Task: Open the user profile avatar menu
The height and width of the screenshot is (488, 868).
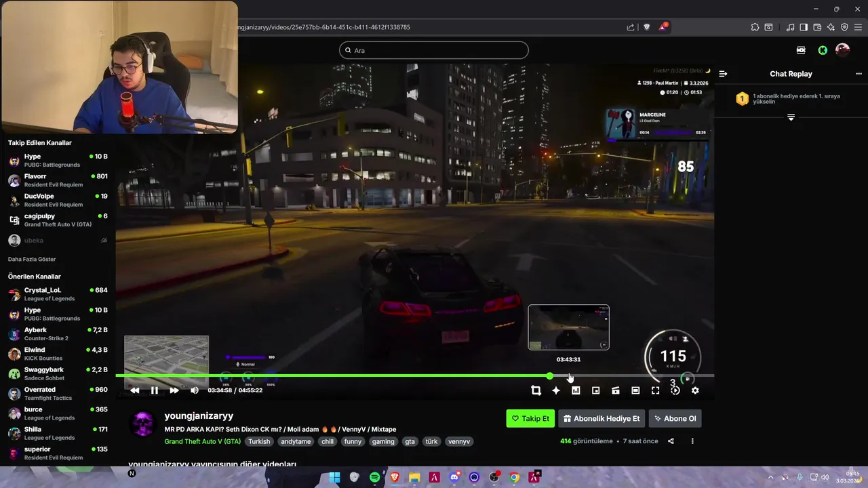Action: pos(842,50)
